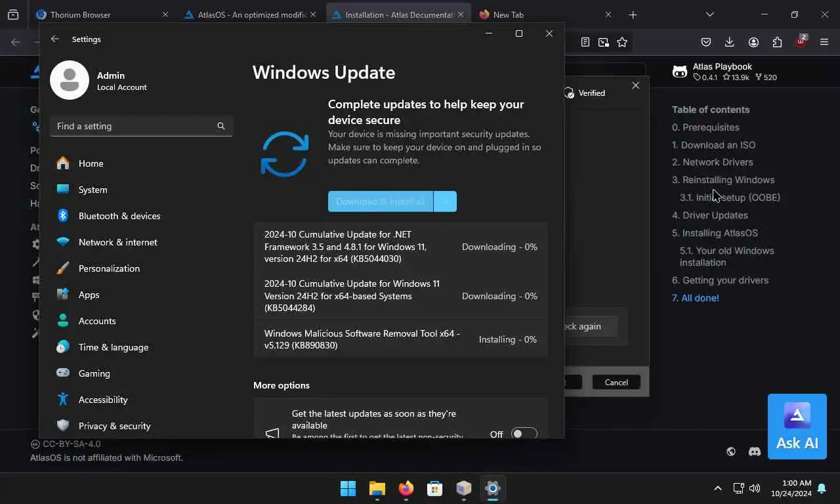
Task: Open Atlas Playbook GitHub repository link
Action: [x=724, y=72]
